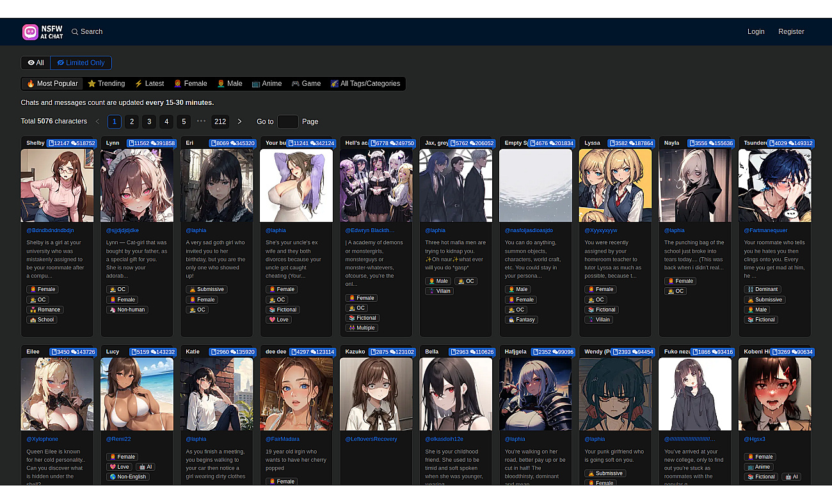Click Anime tag on Kobeni card

coord(758,467)
